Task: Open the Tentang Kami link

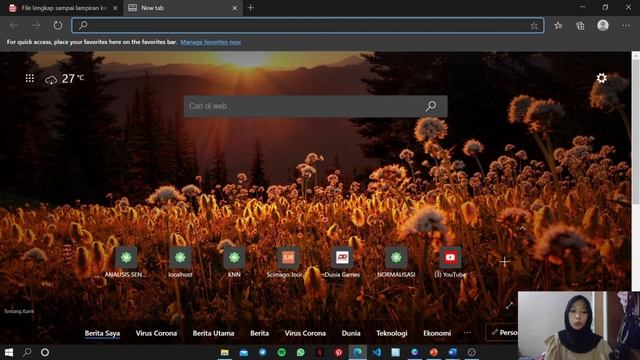Action: (19, 311)
